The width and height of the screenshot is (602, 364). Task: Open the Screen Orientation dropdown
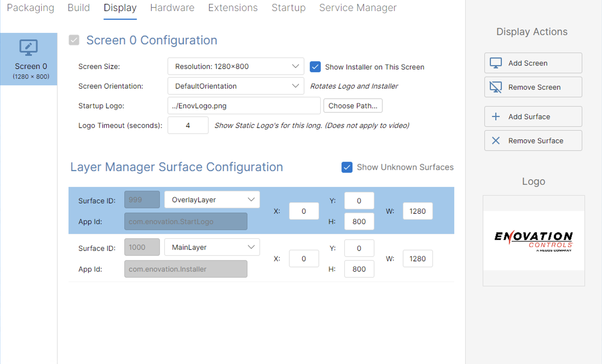pos(236,86)
